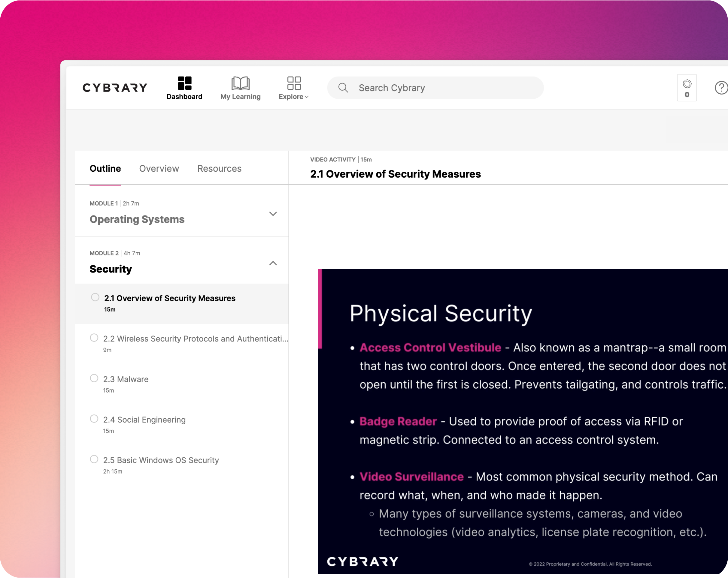Click the help question mark icon
The height and width of the screenshot is (578, 728).
[x=721, y=88]
